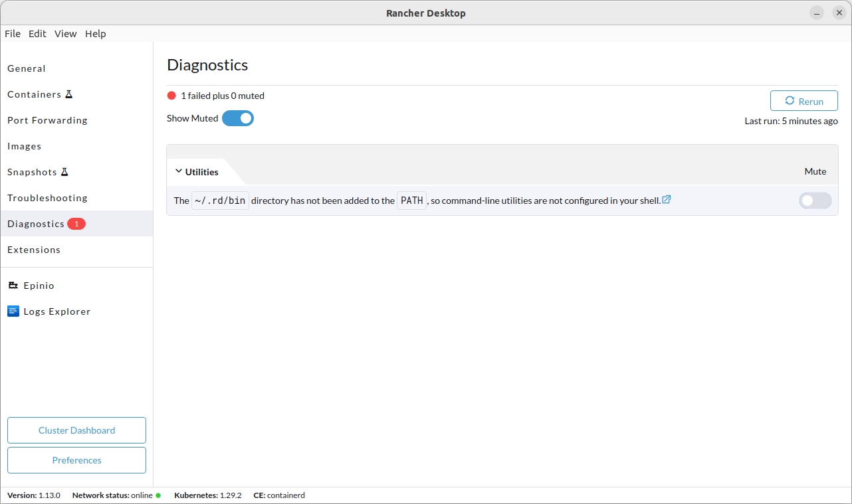
Task: Click the CE containerd status entry
Action: pyautogui.click(x=279, y=495)
